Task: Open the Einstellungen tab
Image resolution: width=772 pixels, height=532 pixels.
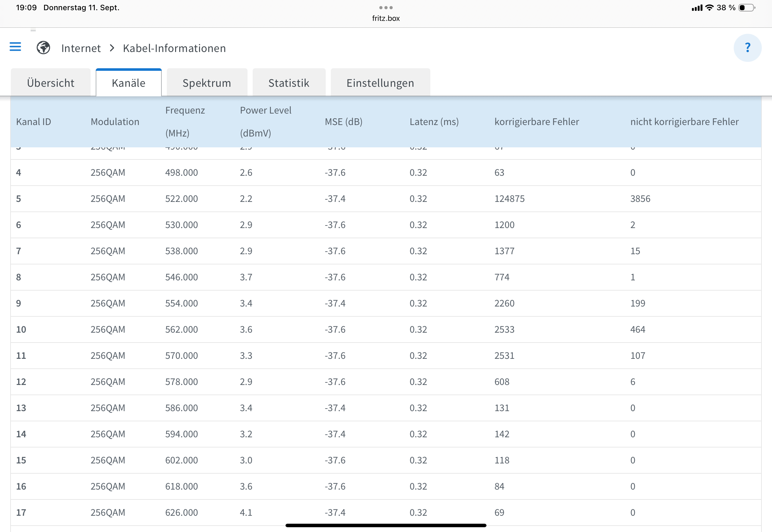Action: pos(380,83)
